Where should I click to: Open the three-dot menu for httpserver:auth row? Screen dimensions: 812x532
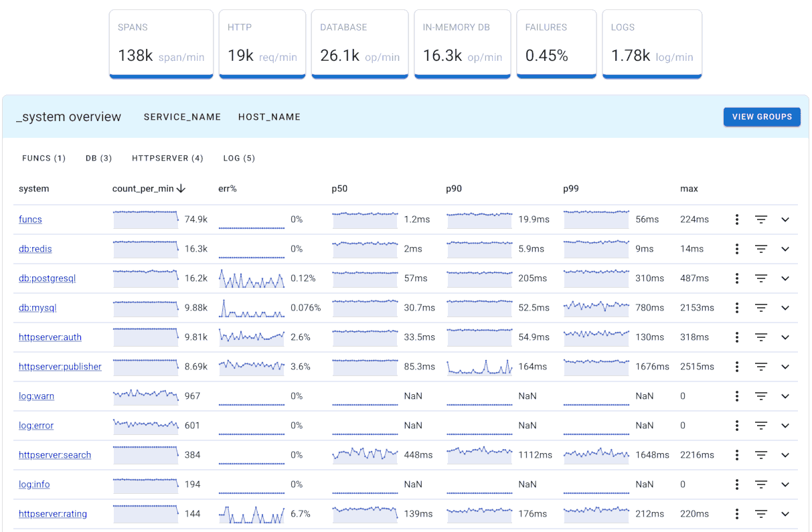736,337
